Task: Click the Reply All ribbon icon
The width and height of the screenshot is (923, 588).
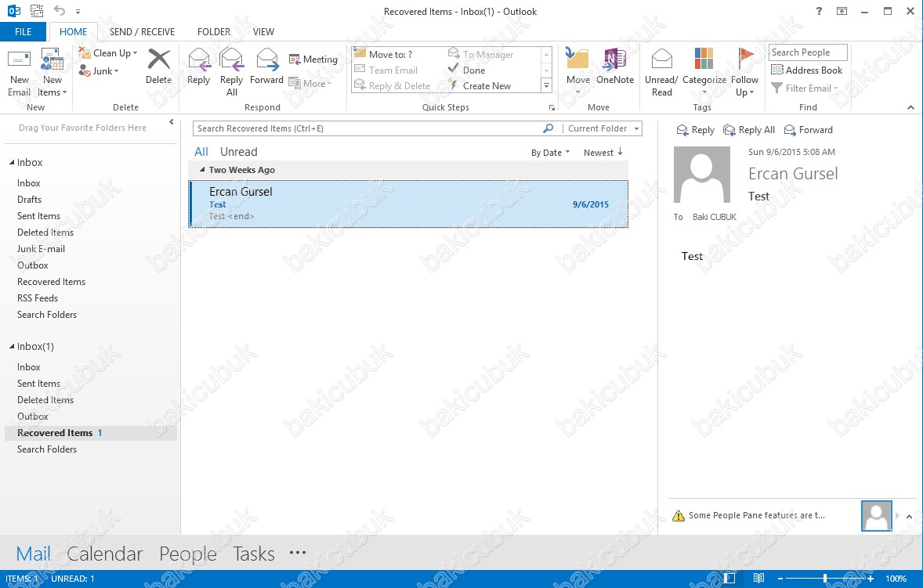Action: pyautogui.click(x=231, y=60)
